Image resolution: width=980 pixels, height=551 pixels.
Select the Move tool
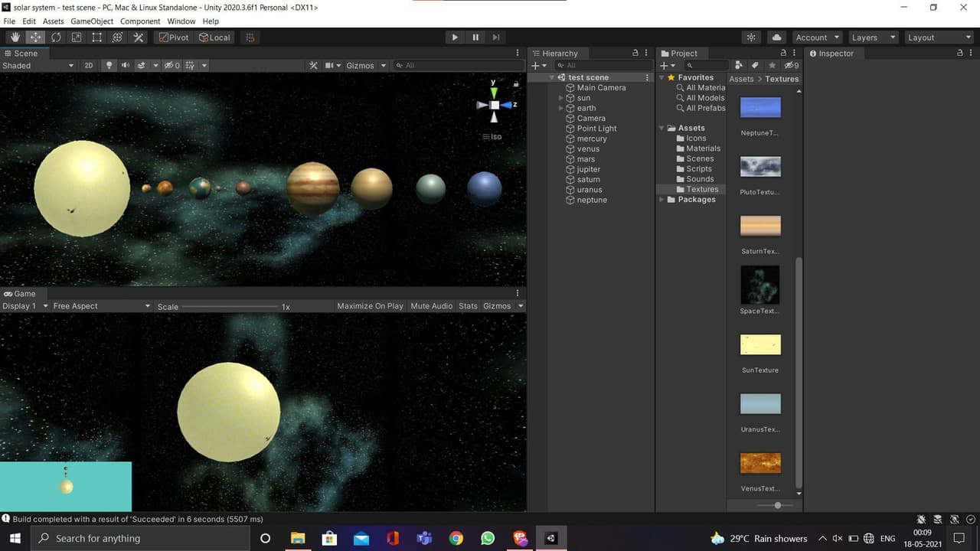35,37
